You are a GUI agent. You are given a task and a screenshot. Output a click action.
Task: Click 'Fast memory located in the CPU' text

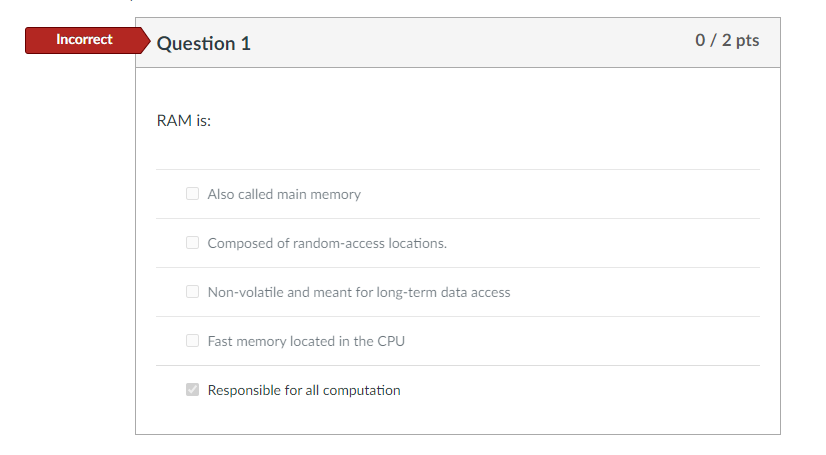click(x=306, y=341)
